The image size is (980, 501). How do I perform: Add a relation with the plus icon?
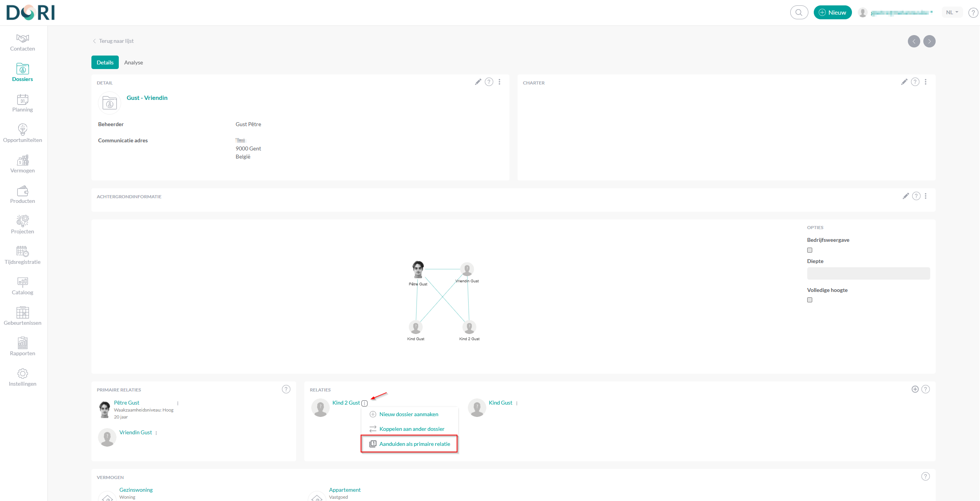(915, 389)
